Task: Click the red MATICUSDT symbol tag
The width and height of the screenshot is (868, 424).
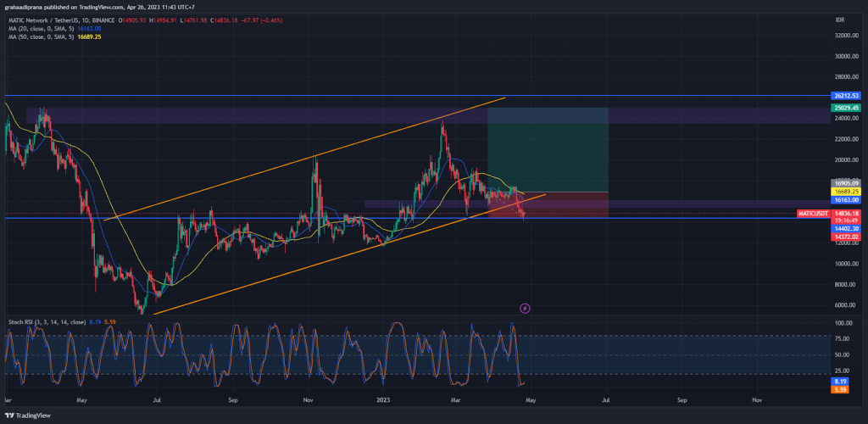Action: point(813,213)
